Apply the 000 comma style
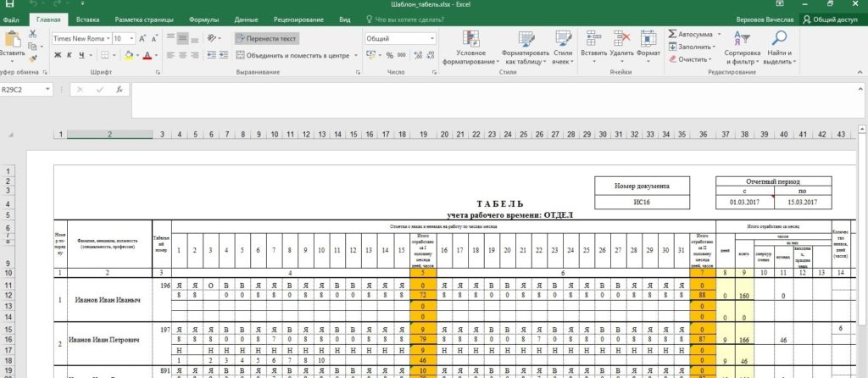 [x=401, y=55]
